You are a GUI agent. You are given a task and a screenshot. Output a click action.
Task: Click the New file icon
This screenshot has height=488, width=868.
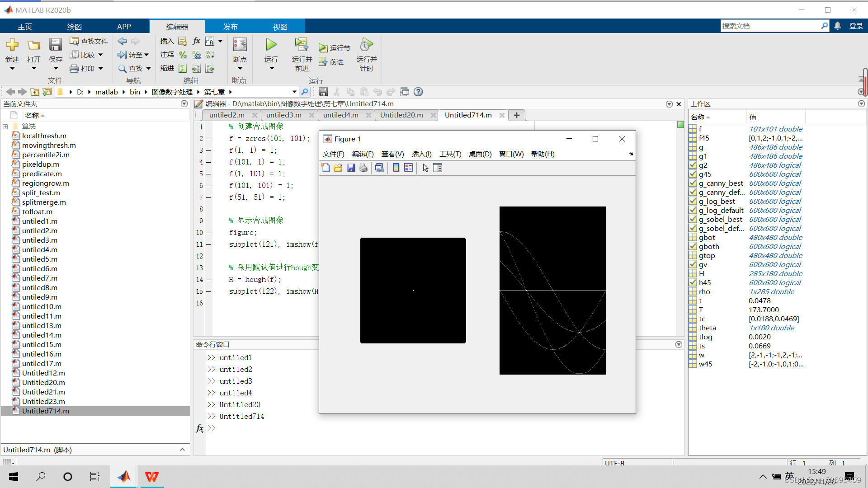(12, 44)
